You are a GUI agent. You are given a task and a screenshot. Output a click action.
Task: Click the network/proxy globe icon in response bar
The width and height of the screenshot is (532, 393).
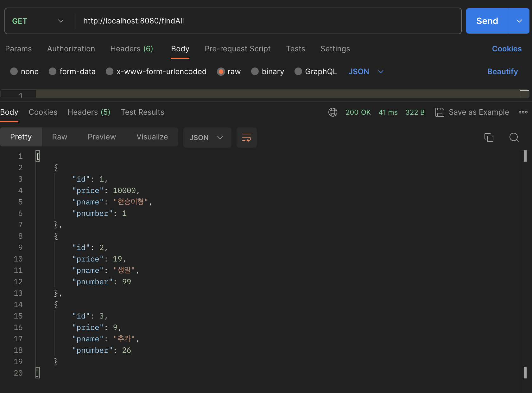[x=332, y=112]
